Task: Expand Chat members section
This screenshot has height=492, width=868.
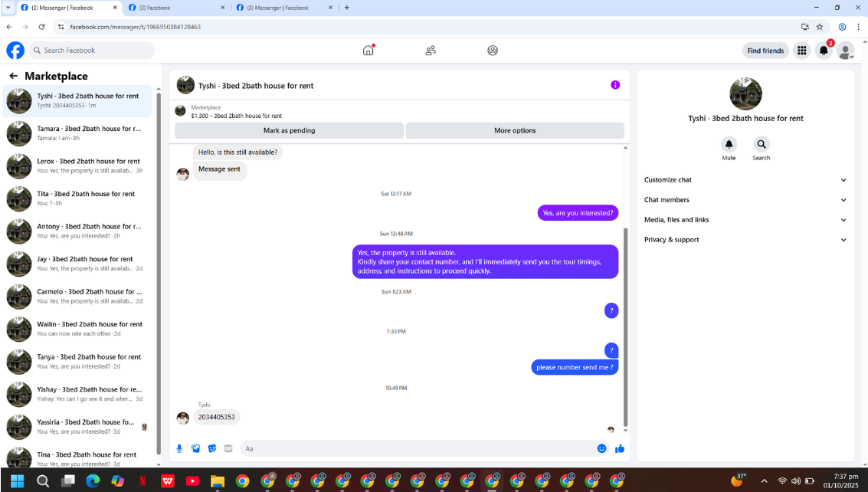Action: point(745,200)
